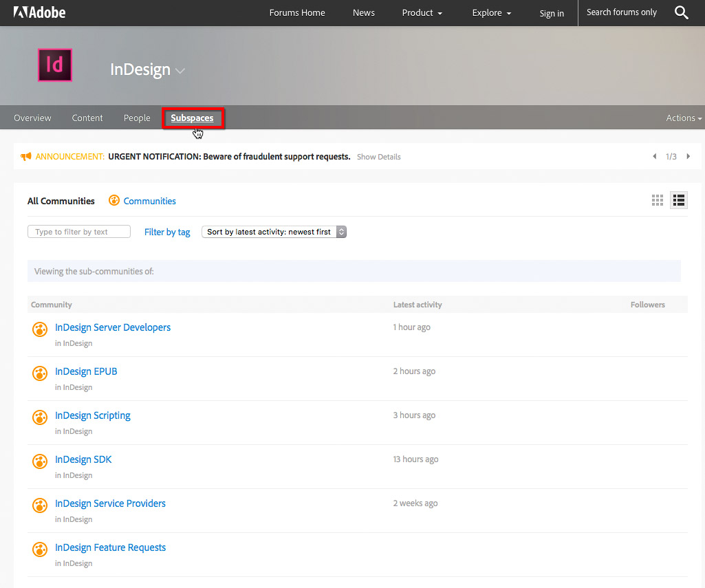Switch to grid view
The width and height of the screenshot is (705, 588).
click(x=658, y=201)
